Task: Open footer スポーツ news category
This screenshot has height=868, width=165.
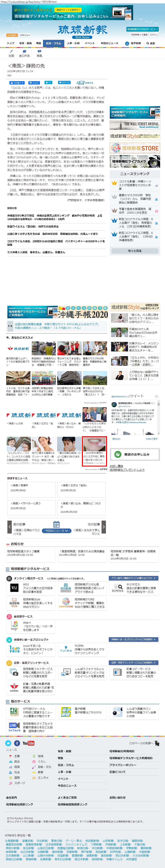Action: 19,783
